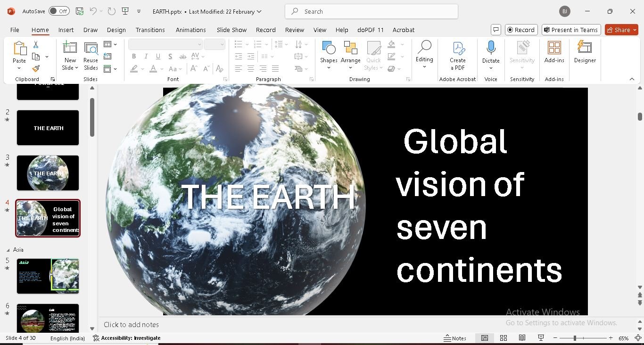This screenshot has height=345, width=644.
Task: Switch to the Design ribbon tab
Action: click(116, 30)
